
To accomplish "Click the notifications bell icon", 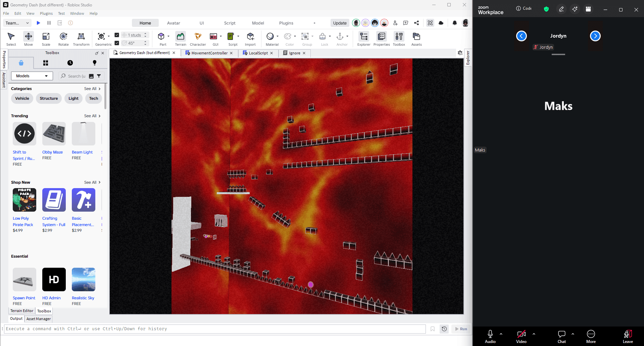I will (455, 23).
